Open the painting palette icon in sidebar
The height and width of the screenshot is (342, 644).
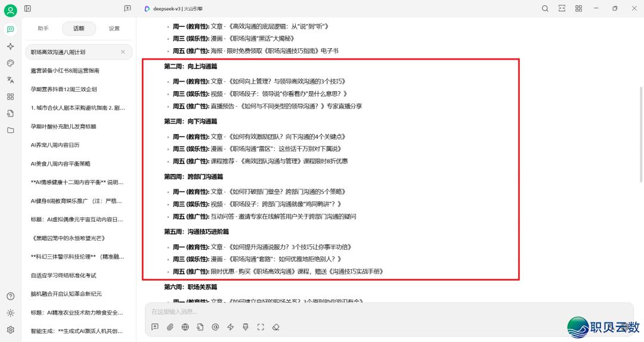point(10,63)
